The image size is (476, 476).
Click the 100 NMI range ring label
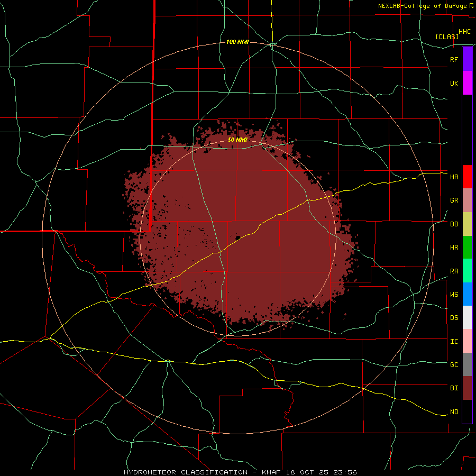click(237, 42)
